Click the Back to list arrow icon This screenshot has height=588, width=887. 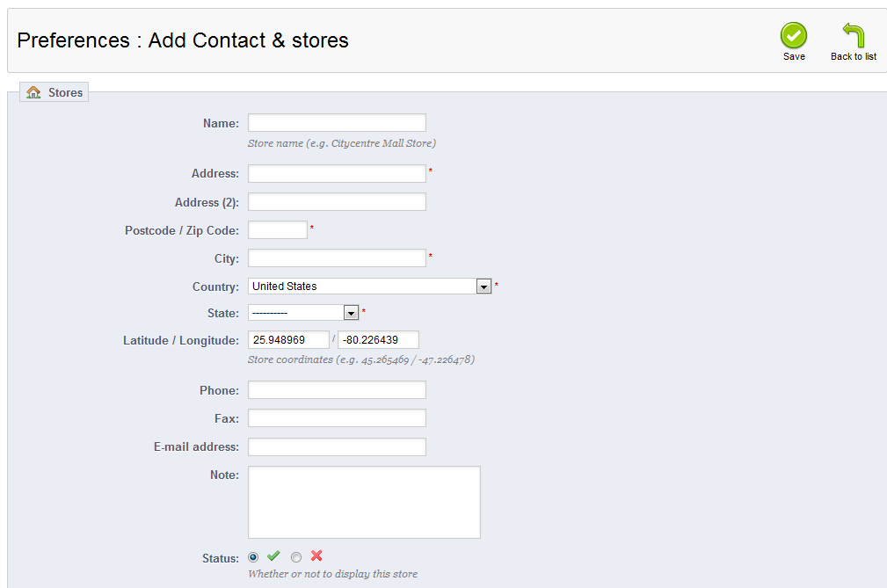[x=854, y=35]
